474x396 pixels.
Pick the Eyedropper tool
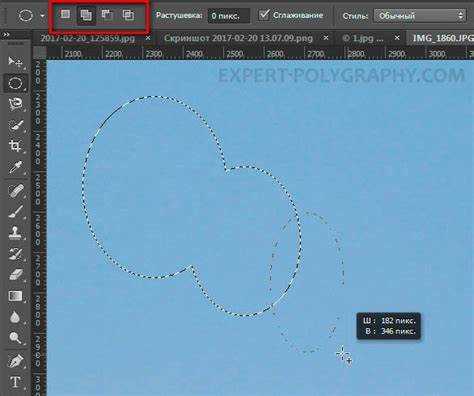pyautogui.click(x=15, y=167)
